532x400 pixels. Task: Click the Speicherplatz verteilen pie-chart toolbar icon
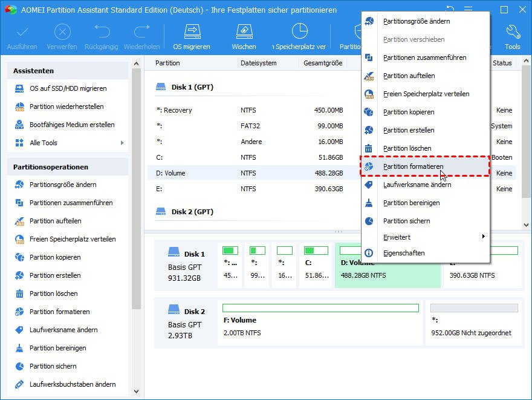coord(300,31)
